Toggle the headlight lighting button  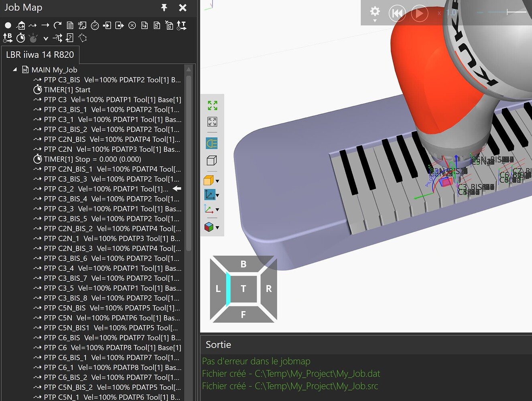pyautogui.click(x=212, y=143)
